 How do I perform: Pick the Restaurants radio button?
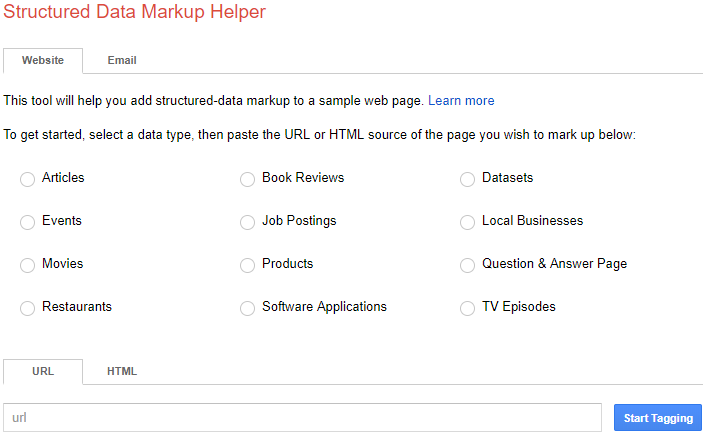click(x=27, y=308)
